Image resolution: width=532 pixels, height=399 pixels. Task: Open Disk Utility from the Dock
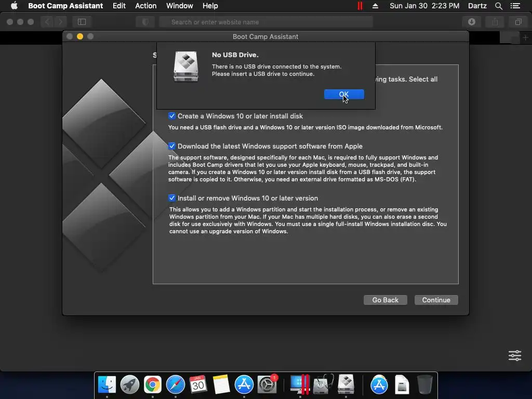(x=323, y=385)
